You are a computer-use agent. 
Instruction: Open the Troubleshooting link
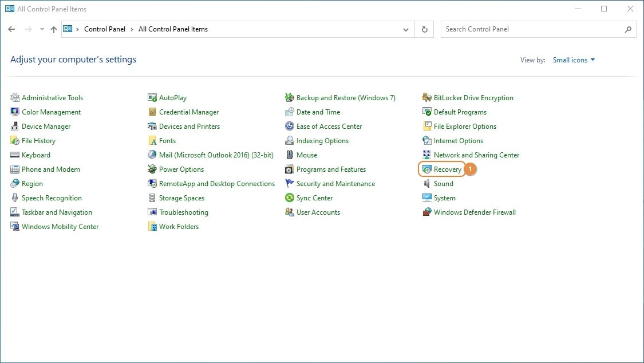pyautogui.click(x=184, y=212)
